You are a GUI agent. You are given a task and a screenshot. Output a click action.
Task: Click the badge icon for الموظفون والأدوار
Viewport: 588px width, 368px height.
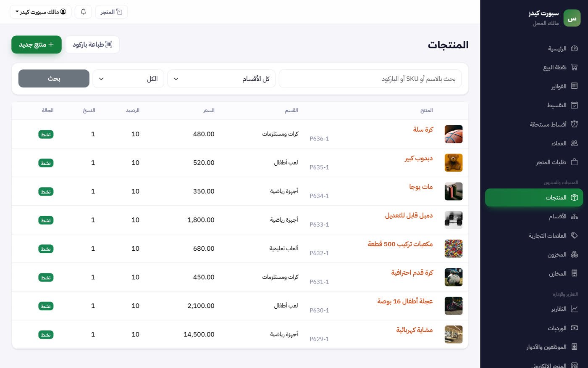pyautogui.click(x=574, y=347)
